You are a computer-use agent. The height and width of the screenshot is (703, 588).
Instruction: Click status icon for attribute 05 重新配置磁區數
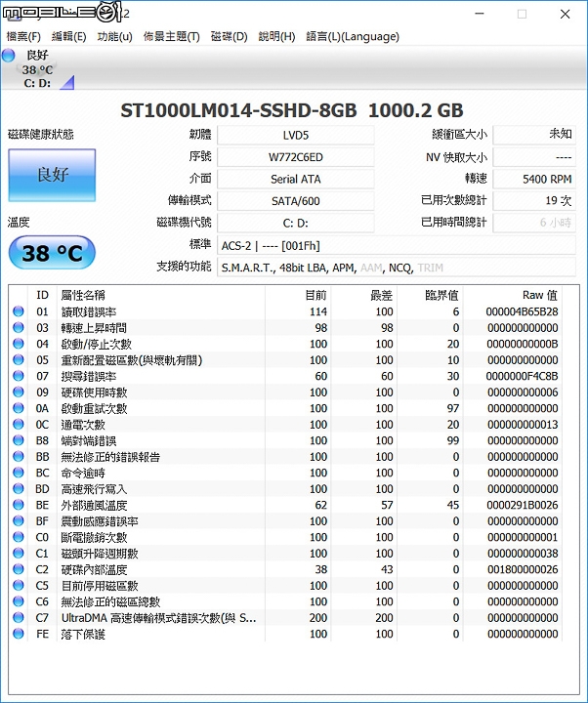(x=19, y=359)
